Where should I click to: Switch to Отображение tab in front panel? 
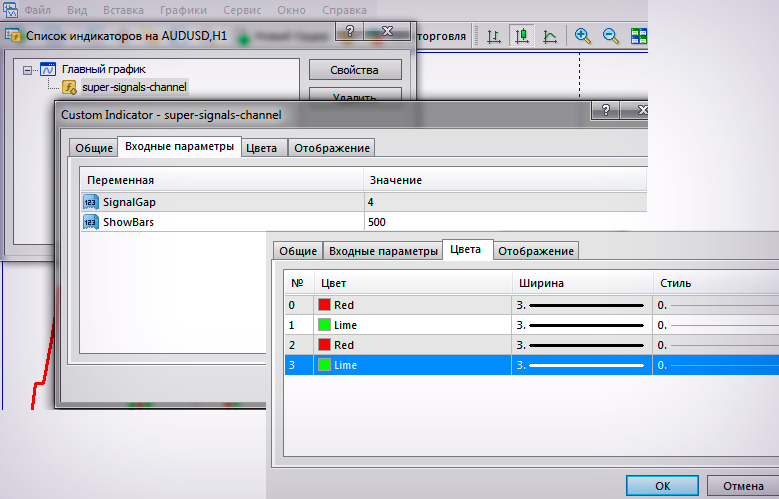point(536,250)
